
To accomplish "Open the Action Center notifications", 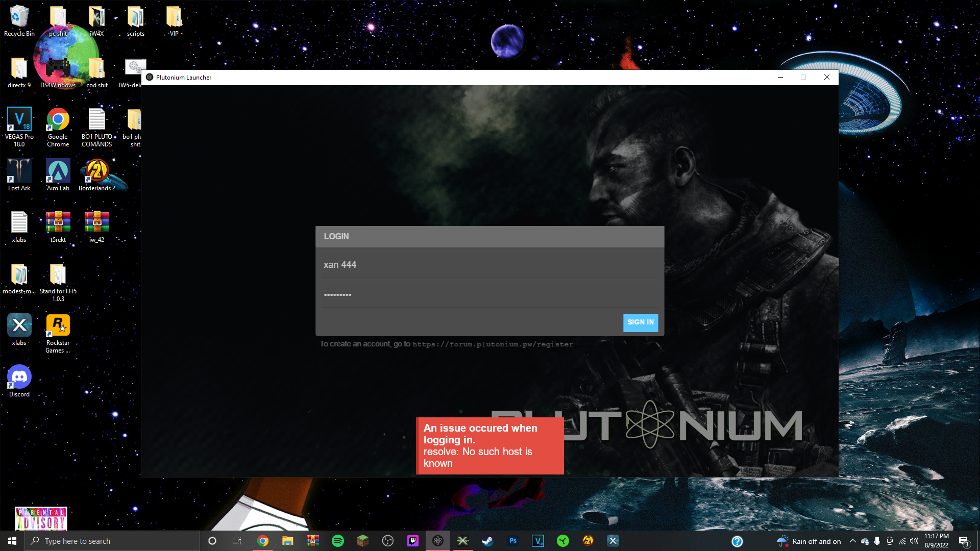I will [964, 541].
